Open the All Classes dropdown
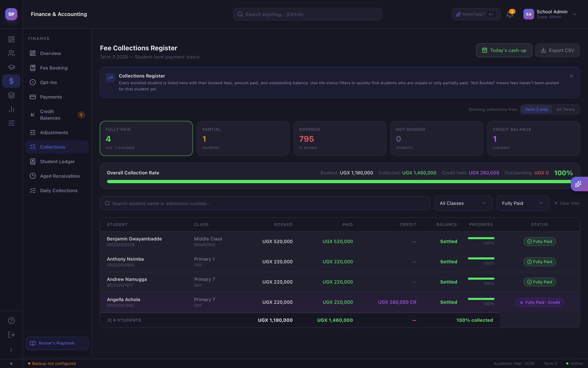The image size is (588, 368). pyautogui.click(x=463, y=203)
